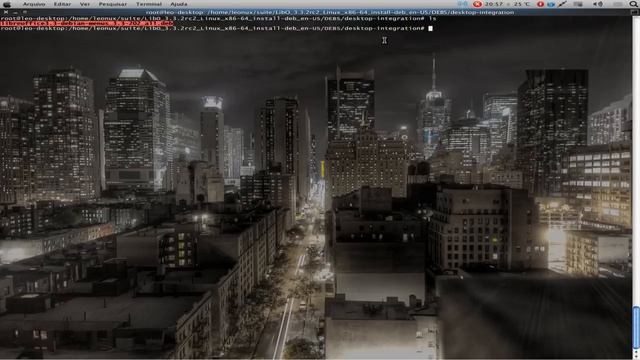Maximize the terminal window
The height and width of the screenshot is (360, 640).
click(x=25, y=12)
